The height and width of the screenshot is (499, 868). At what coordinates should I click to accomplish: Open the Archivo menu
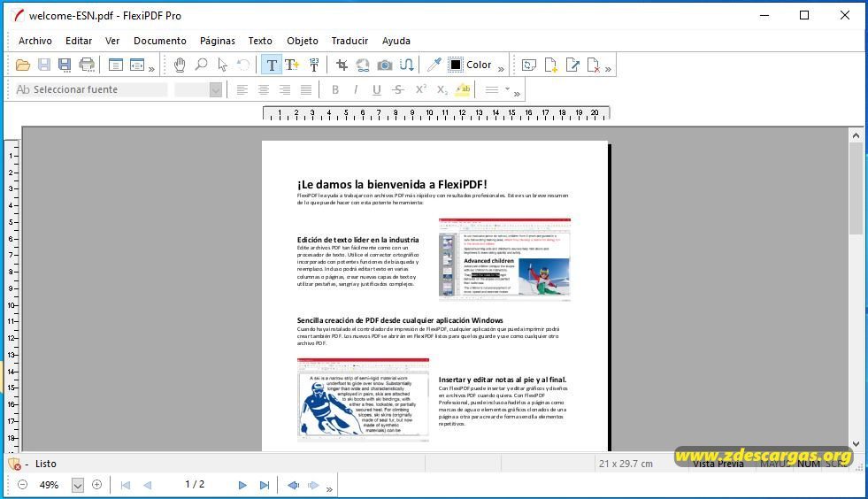35,41
